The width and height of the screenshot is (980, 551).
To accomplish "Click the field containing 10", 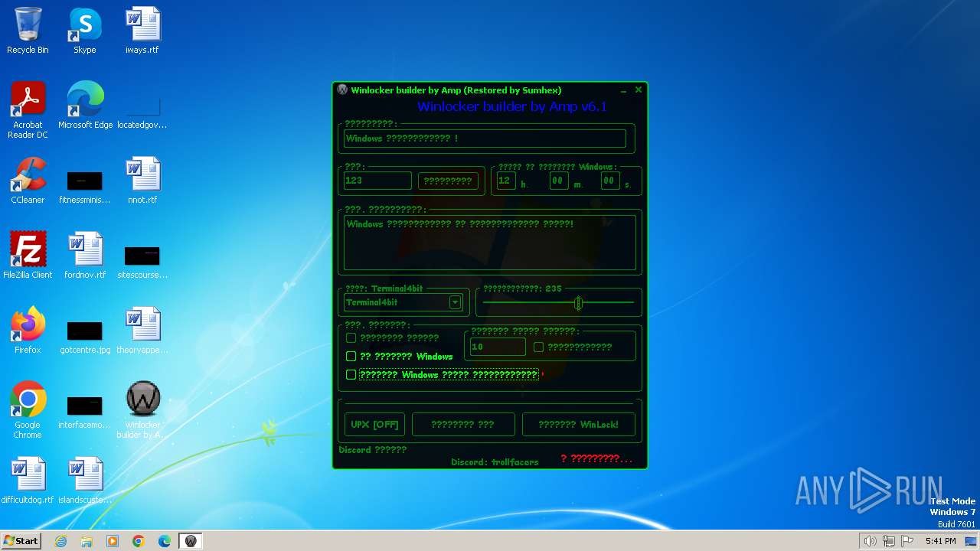I will point(498,347).
